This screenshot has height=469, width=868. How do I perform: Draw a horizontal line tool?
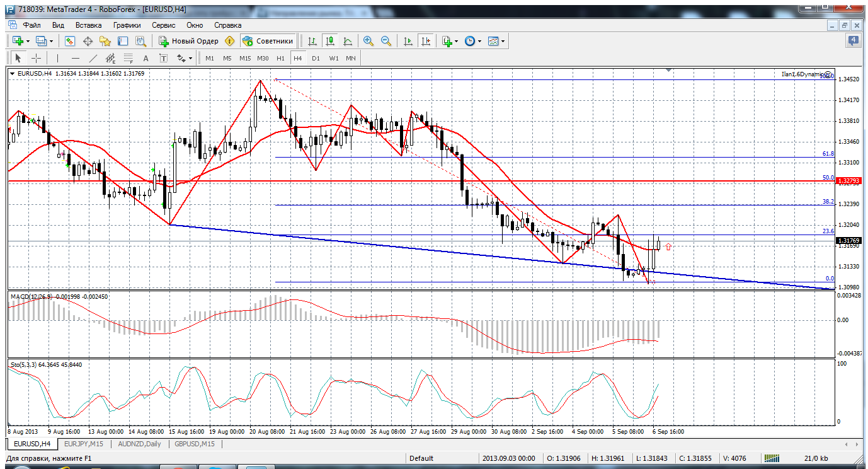tap(75, 59)
